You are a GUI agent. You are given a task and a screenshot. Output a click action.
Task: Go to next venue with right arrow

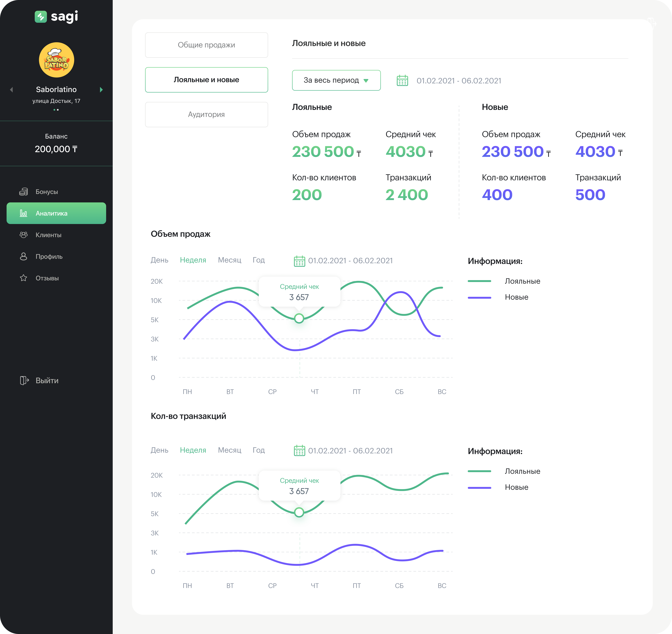tap(101, 90)
